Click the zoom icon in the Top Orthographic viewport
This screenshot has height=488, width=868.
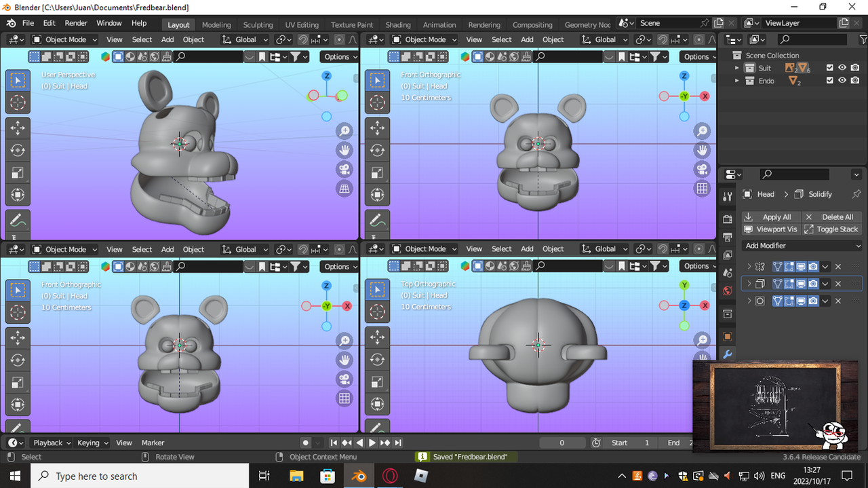click(x=702, y=339)
